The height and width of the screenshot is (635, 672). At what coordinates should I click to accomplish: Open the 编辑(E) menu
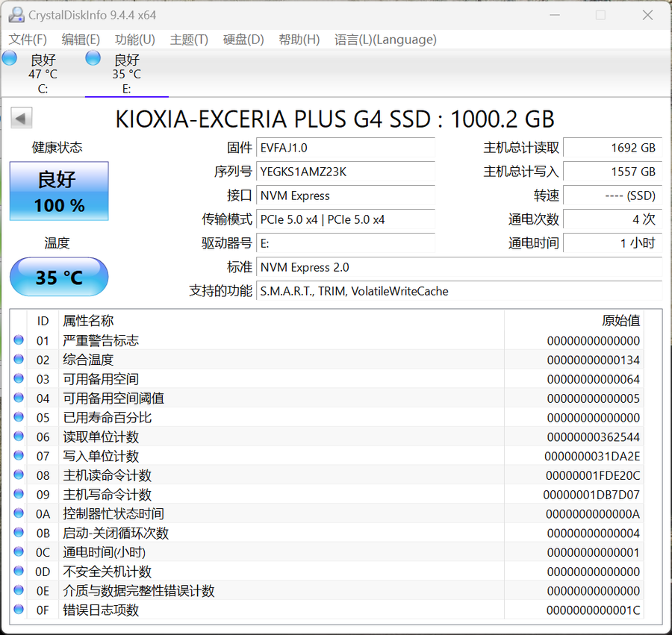click(81, 40)
